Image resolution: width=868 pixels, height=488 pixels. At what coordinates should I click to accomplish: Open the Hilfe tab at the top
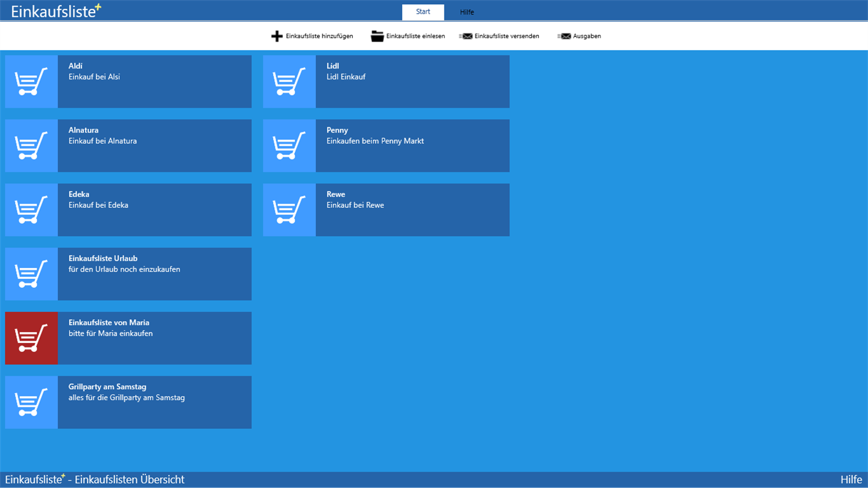pos(467,12)
